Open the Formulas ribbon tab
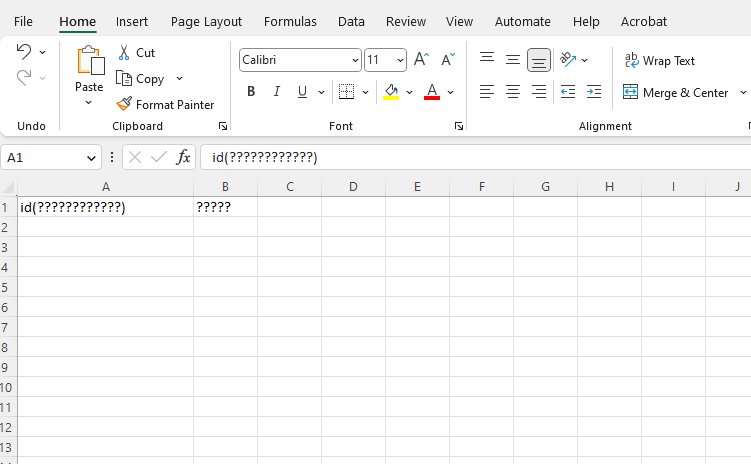 click(x=290, y=21)
